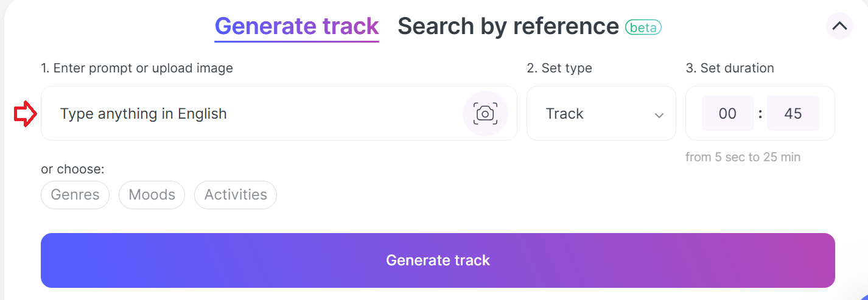Open the Track type dropdown
The width and height of the screenshot is (868, 300).
601,113
